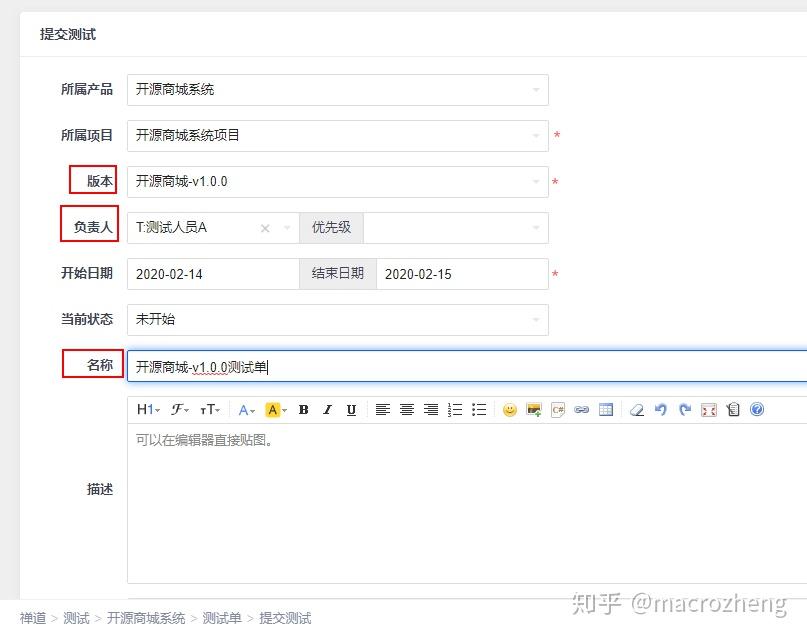Open 开源商城系统 breadcrumb link
807x639 pixels.
pyautogui.click(x=146, y=618)
